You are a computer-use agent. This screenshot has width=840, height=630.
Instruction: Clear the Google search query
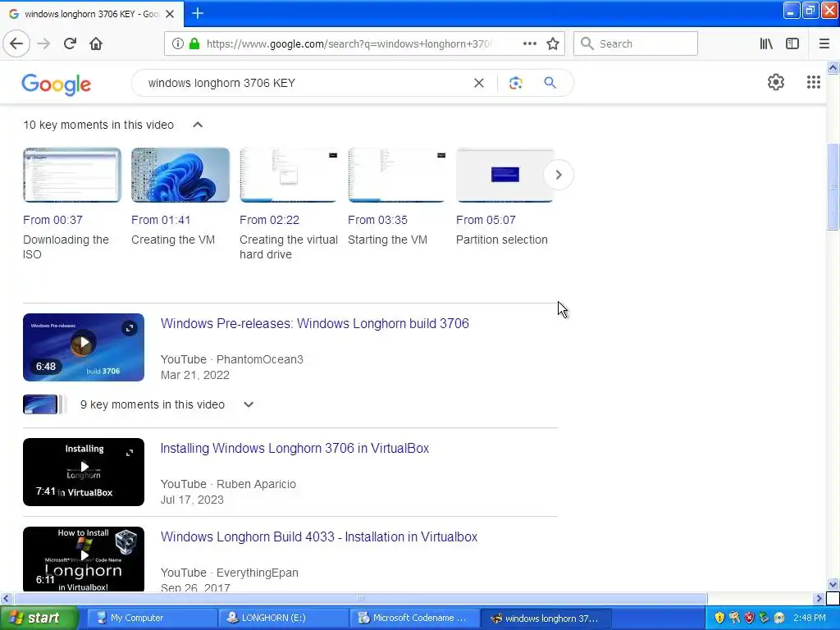point(479,83)
